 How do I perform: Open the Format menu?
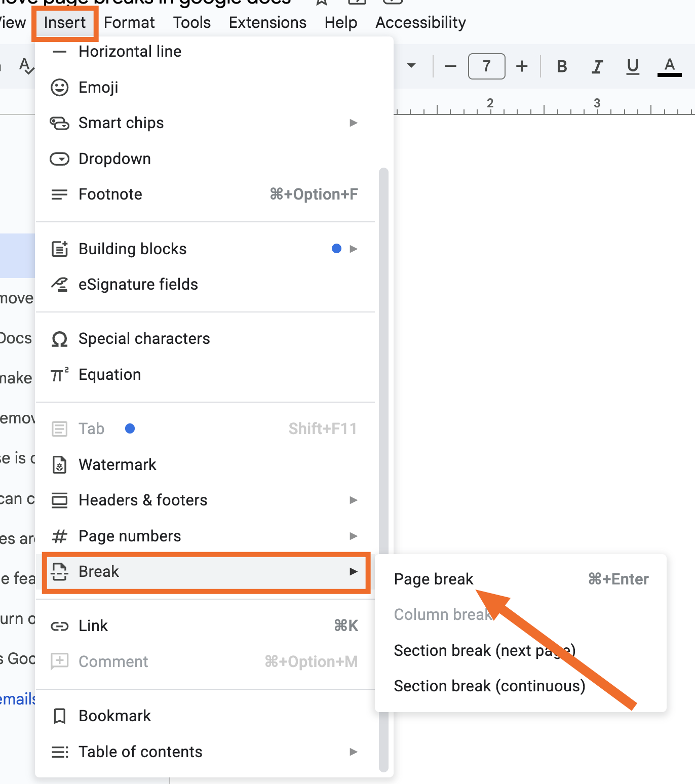tap(129, 23)
